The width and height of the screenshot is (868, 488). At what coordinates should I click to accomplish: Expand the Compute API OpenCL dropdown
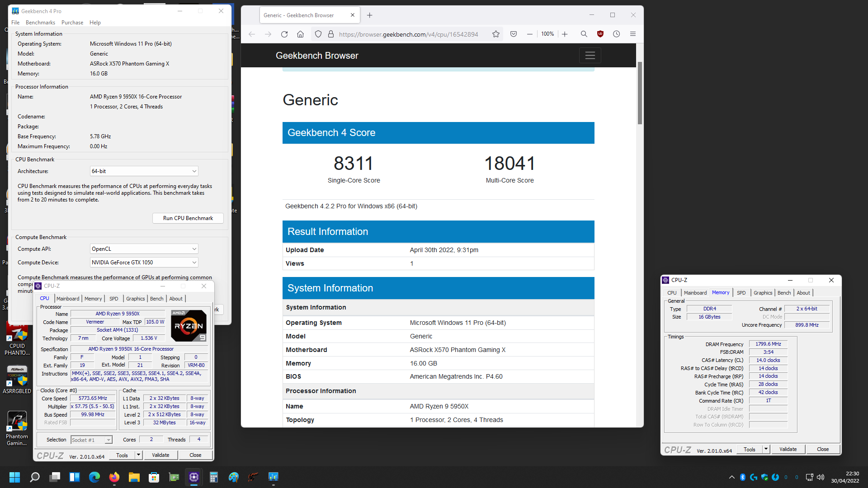click(x=144, y=249)
